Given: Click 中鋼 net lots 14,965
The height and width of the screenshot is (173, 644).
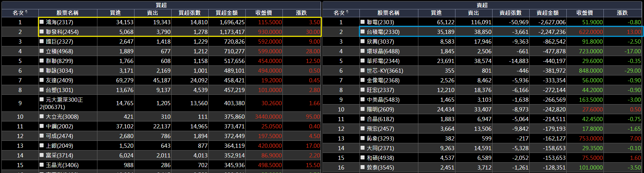Looking at the screenshot, I should (x=199, y=126).
